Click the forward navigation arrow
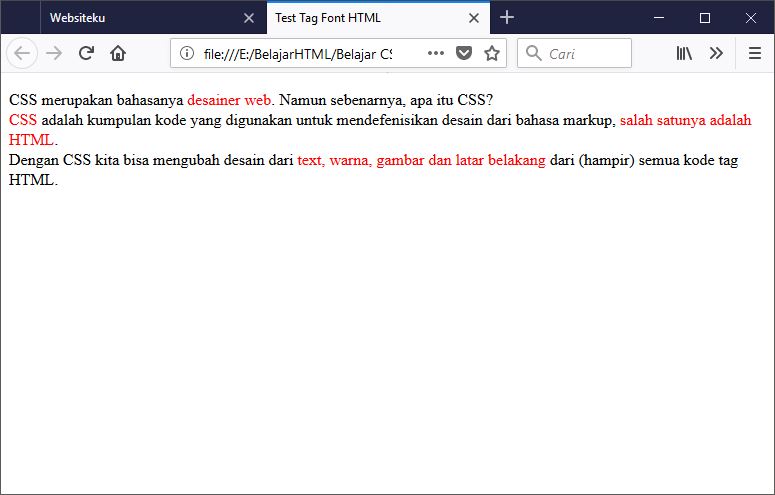775x495 pixels. coord(54,53)
